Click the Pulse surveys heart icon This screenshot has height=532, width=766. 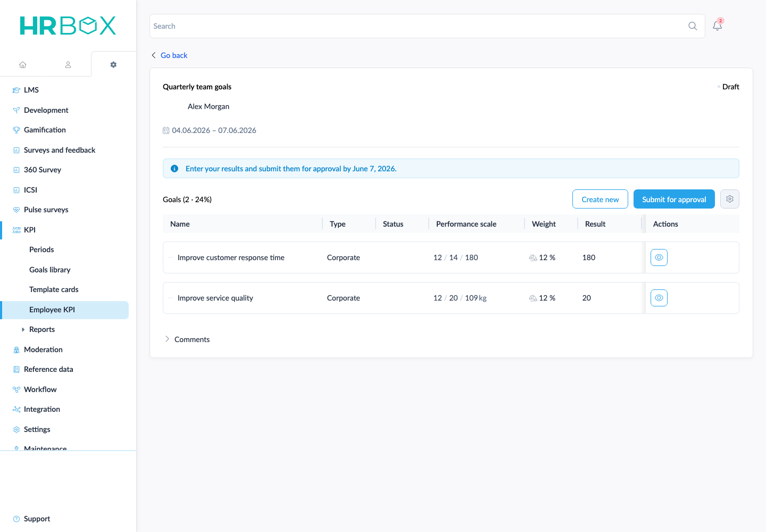coord(16,210)
